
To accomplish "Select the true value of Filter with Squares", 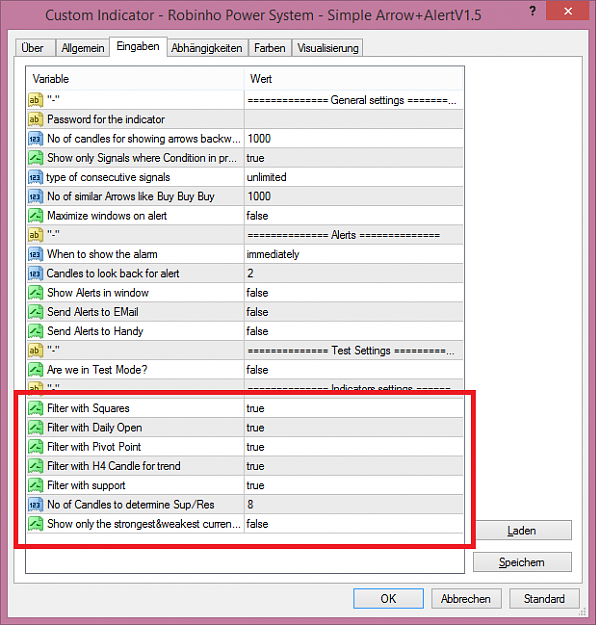I will (354, 408).
